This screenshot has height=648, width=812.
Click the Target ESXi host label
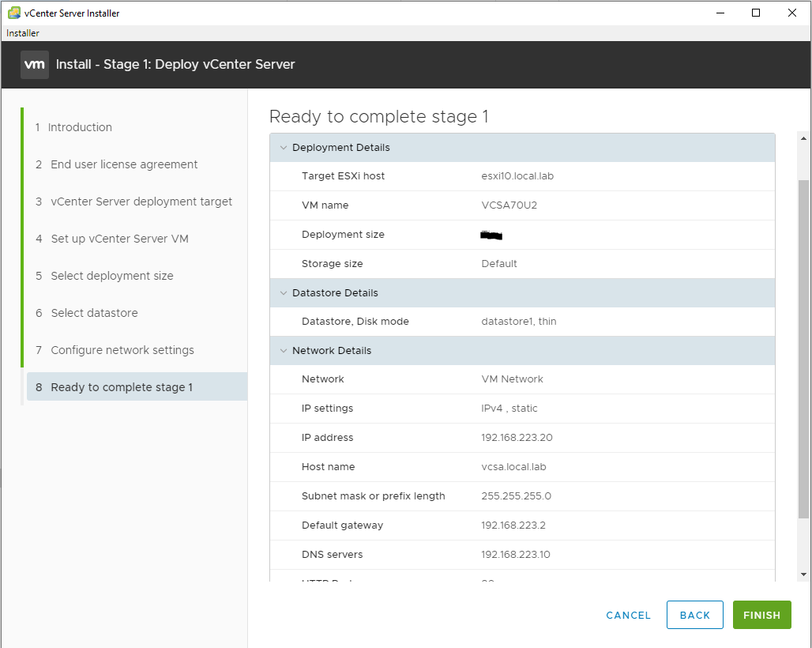(x=343, y=176)
